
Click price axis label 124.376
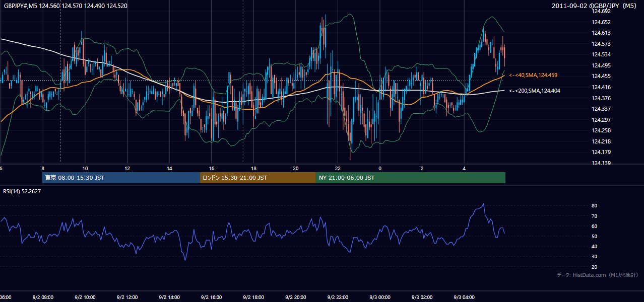point(601,98)
